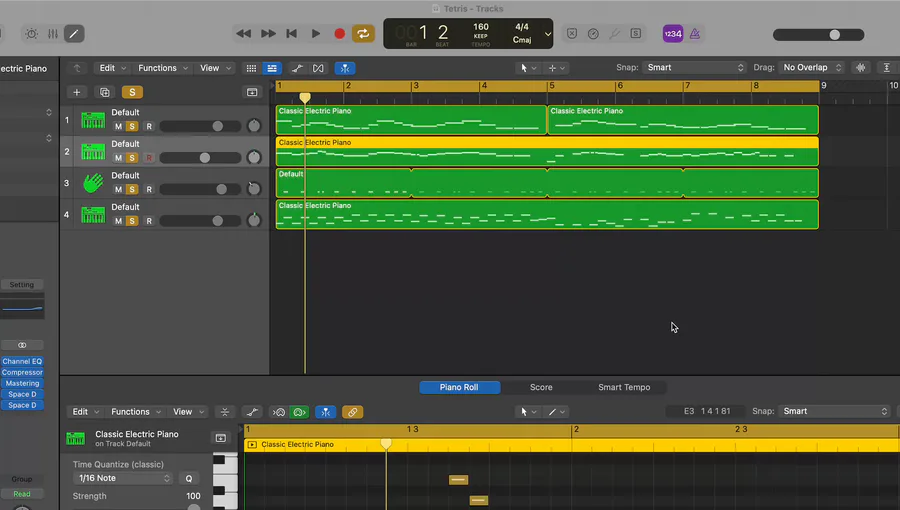Screen dimensions: 900x510
Task: Open the Piano Roll Edit menu
Action: (x=86, y=412)
